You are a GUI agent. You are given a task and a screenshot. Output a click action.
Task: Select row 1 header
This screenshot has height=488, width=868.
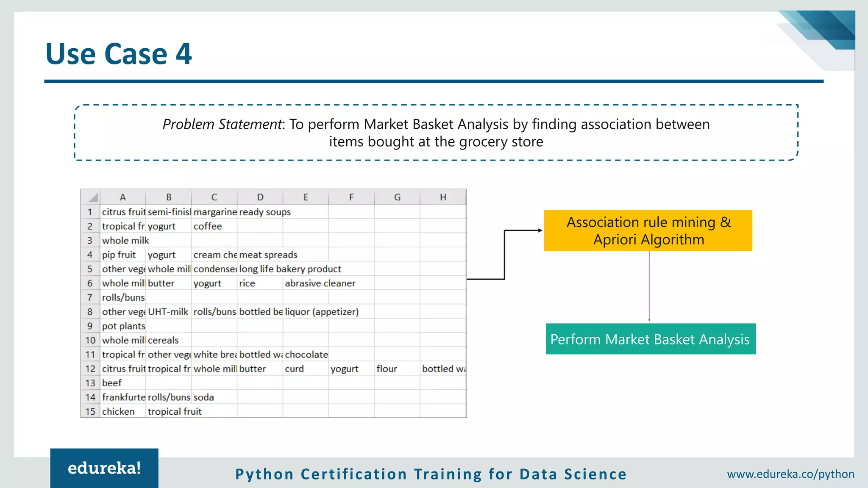click(90, 212)
